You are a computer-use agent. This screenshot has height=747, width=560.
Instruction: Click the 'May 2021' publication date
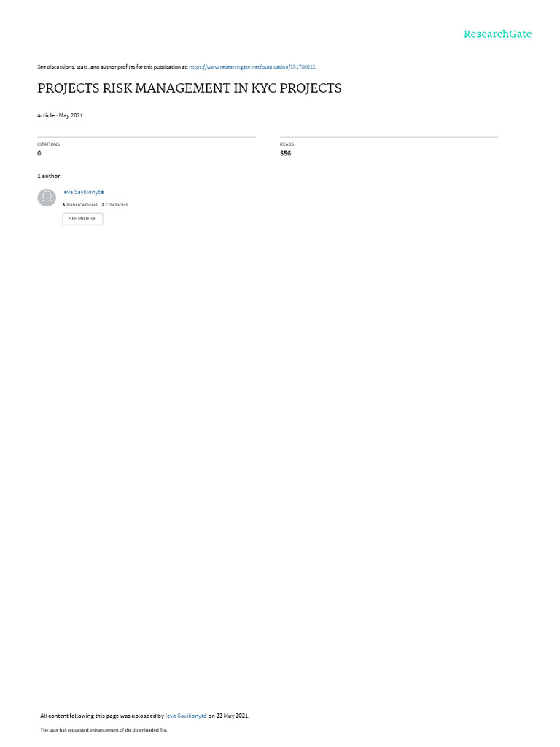point(71,115)
